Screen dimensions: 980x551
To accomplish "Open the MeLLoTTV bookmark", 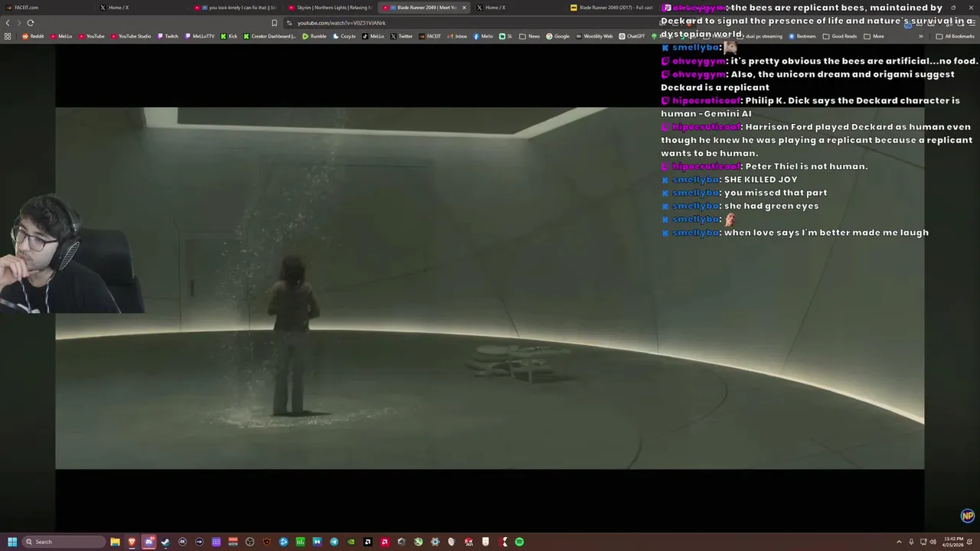I will 200,36.
